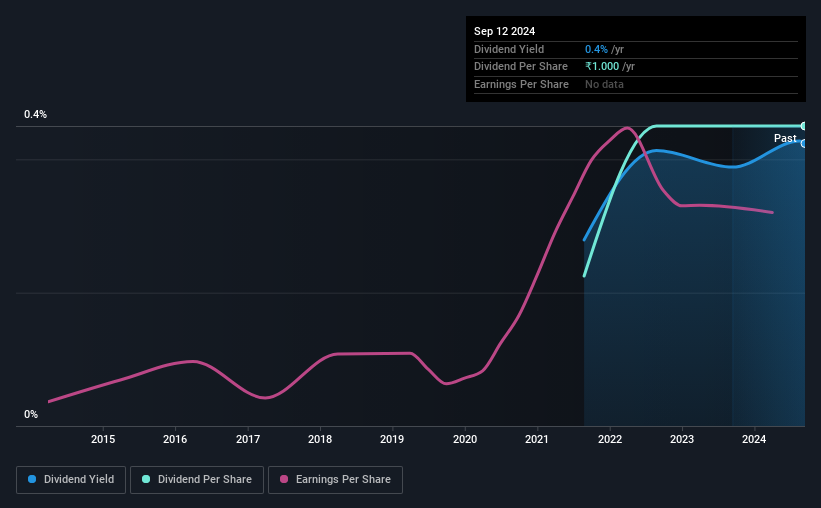Viewport: 821px width, 508px height.
Task: Click the 0.4% y-axis label
Action: click(36, 114)
